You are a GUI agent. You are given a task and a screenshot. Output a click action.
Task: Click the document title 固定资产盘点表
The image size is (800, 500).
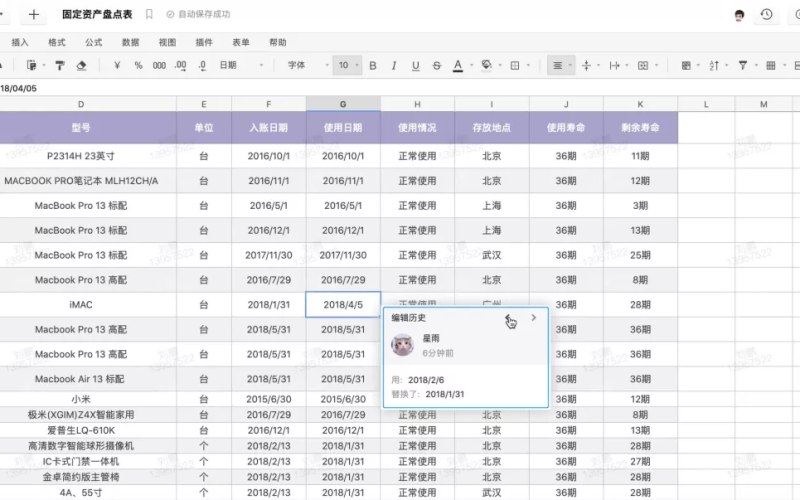point(97,14)
